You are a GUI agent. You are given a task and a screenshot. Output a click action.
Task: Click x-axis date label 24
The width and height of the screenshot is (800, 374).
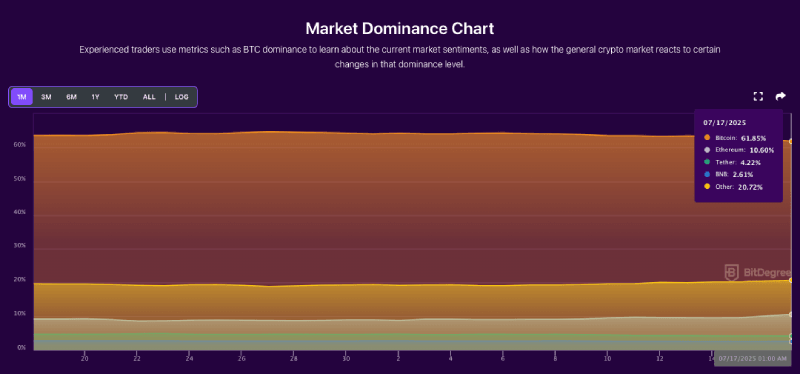[x=189, y=358]
